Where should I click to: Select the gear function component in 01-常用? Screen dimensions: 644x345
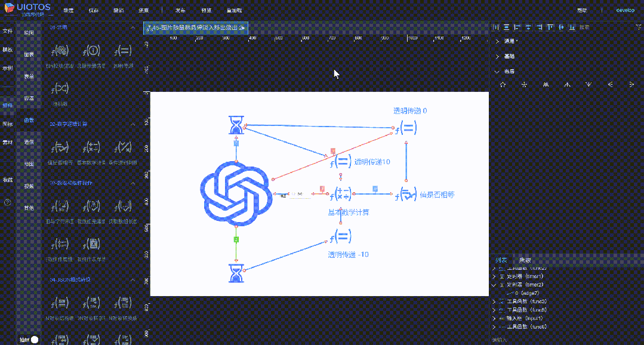60,51
